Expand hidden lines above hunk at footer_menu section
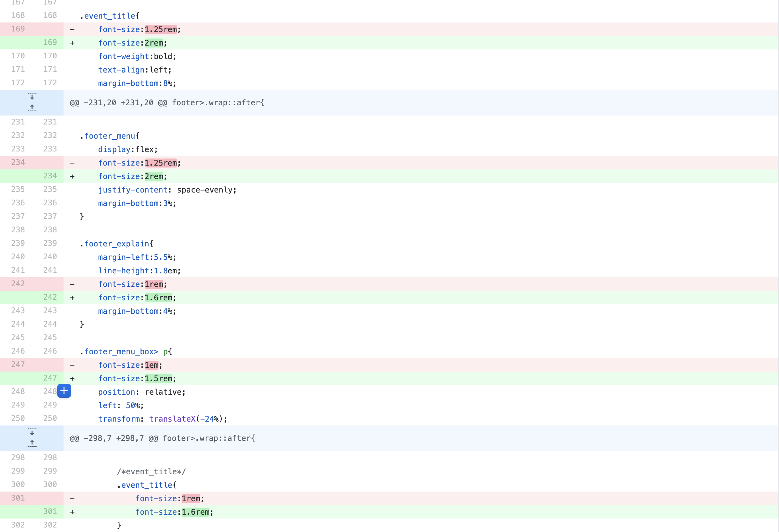Viewport: 779px width, 532px height. click(32, 107)
